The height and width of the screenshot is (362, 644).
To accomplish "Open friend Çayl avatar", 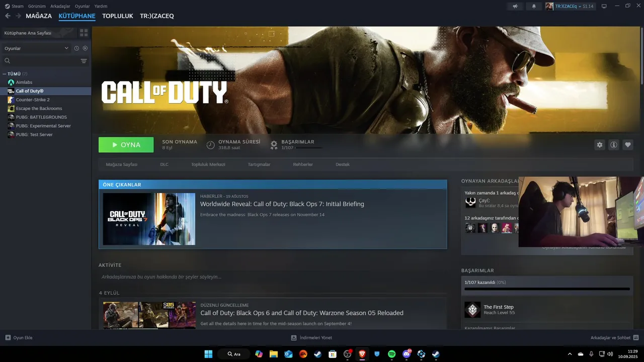I will pyautogui.click(x=470, y=203).
